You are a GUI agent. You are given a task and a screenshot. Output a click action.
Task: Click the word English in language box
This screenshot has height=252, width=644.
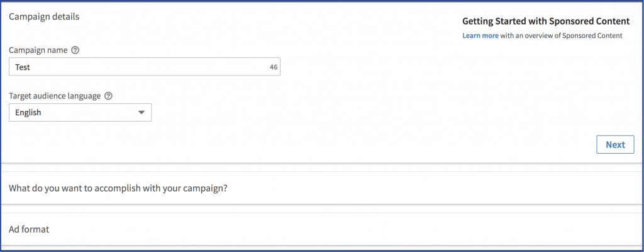(28, 112)
